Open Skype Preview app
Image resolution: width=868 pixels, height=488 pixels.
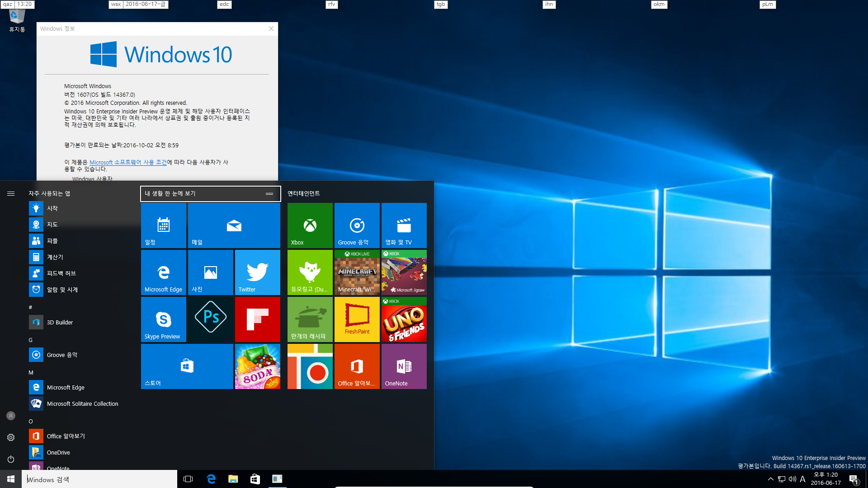pyautogui.click(x=164, y=319)
